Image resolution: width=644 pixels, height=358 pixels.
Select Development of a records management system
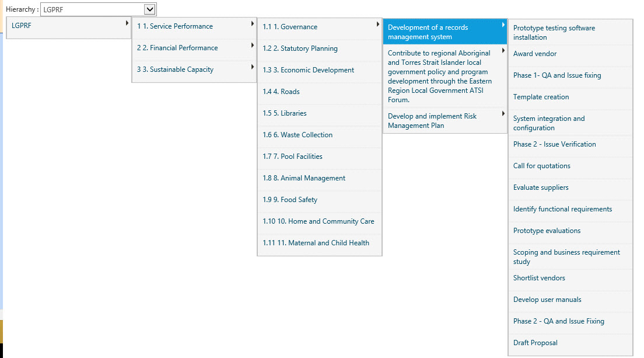(445, 32)
